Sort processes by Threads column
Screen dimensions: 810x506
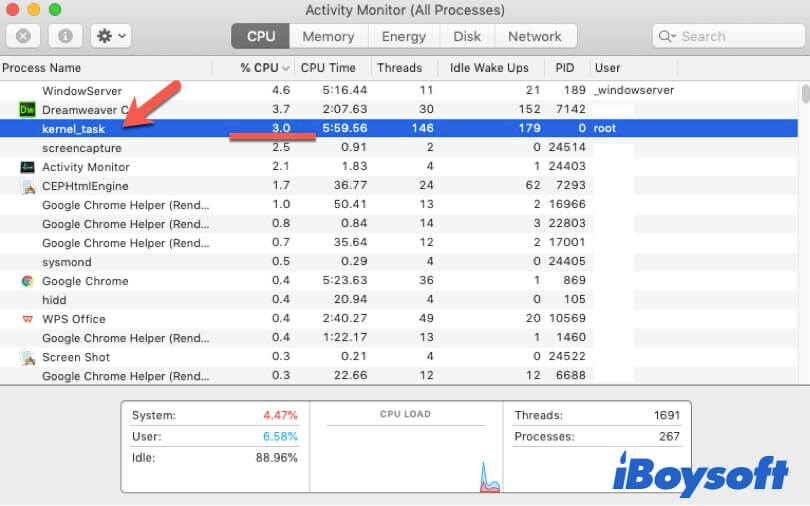tap(398, 68)
